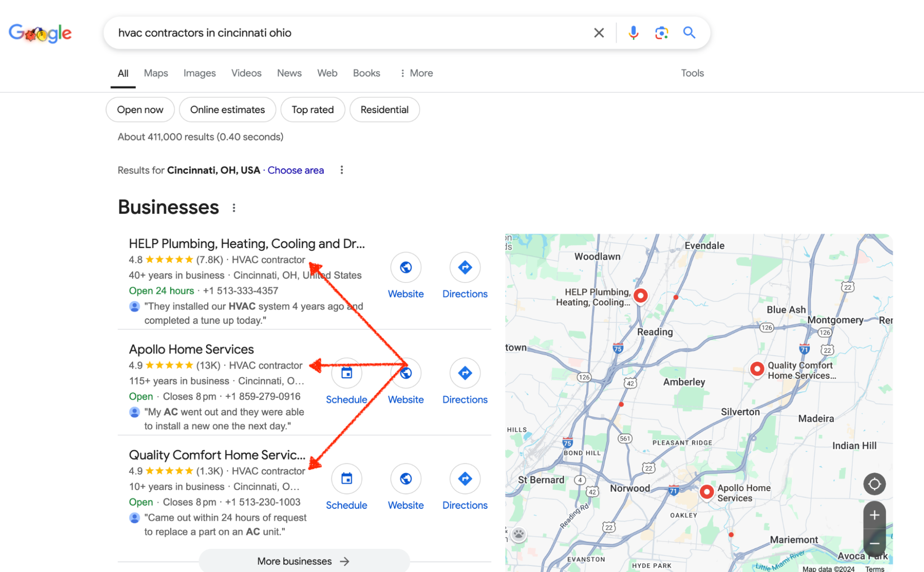
Task: Enable the Open now filter
Action: 140,110
